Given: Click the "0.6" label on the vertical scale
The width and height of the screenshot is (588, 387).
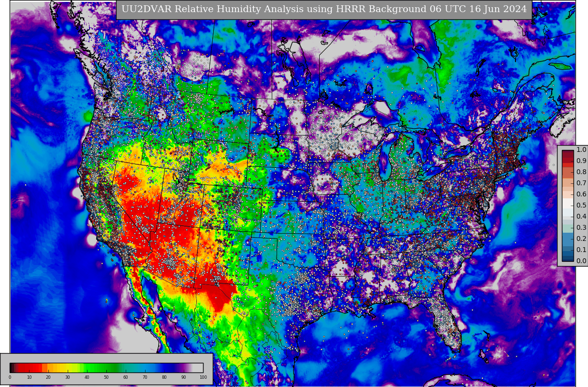Looking at the screenshot, I should pos(581,194).
